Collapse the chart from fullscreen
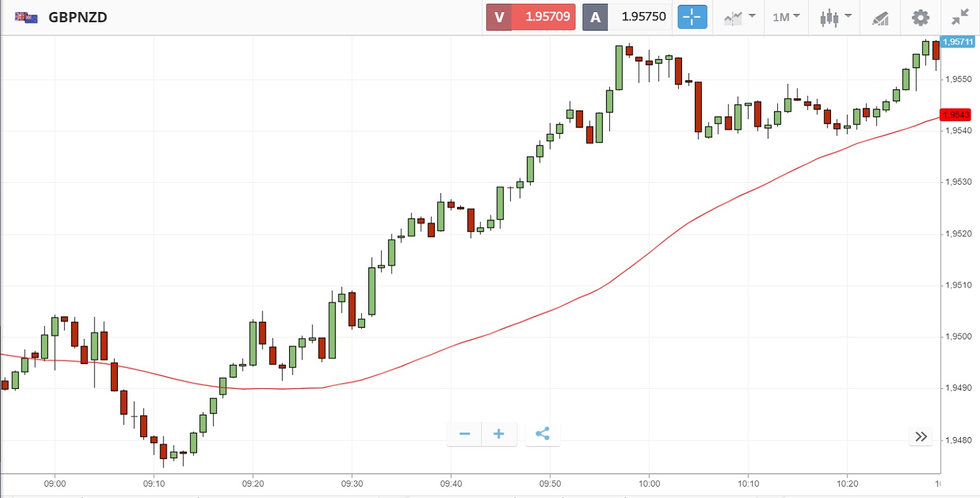Viewport: 980px width, 498px height. pos(961,17)
